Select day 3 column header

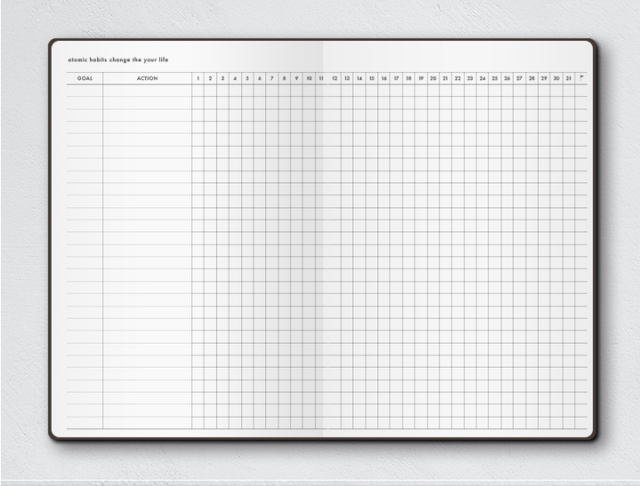click(x=222, y=78)
